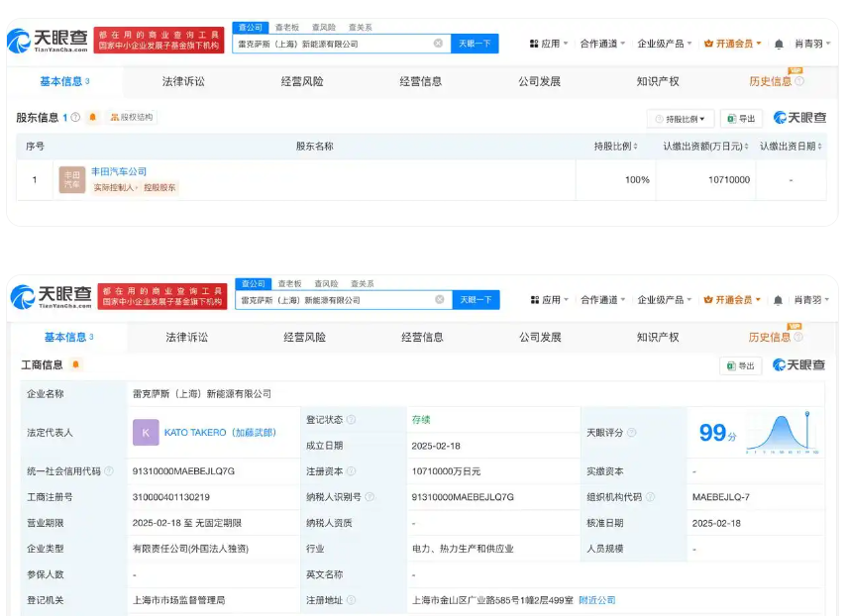Click the sort arrows on 认缴出资日期 column header
The width and height of the screenshot is (848, 616).
tap(821, 147)
